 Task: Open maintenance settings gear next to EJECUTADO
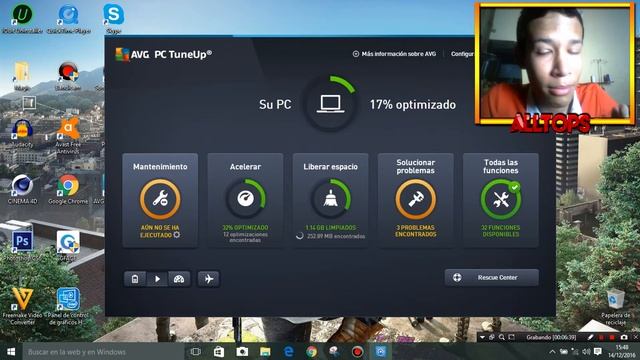pyautogui.click(x=176, y=235)
